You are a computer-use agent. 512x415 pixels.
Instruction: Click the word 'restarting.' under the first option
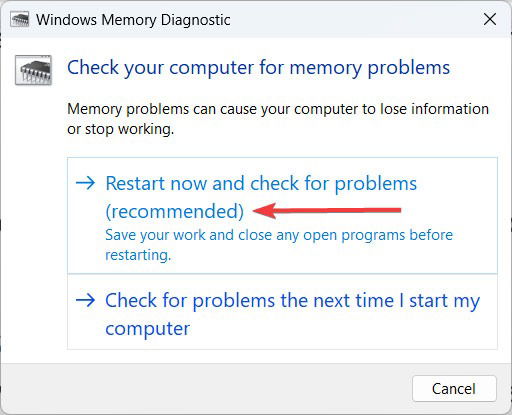[138, 255]
